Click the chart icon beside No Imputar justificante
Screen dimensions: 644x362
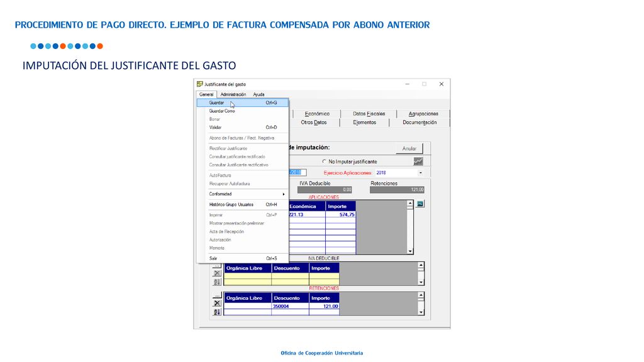click(x=418, y=162)
